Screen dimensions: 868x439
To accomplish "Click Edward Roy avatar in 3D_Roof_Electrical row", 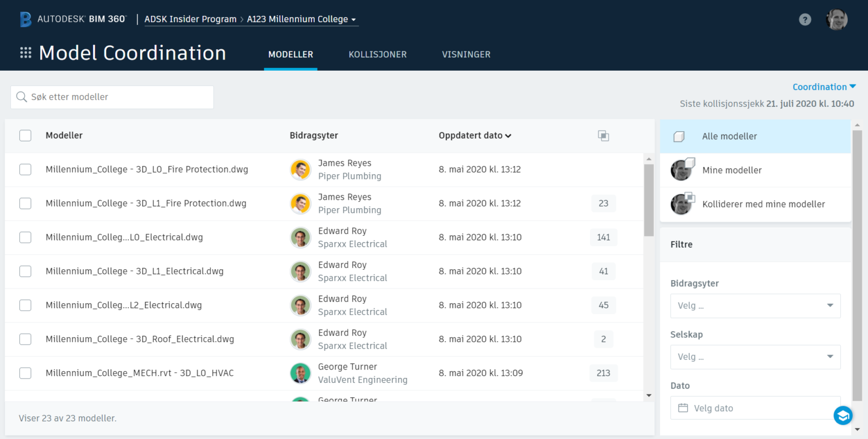I will (301, 339).
